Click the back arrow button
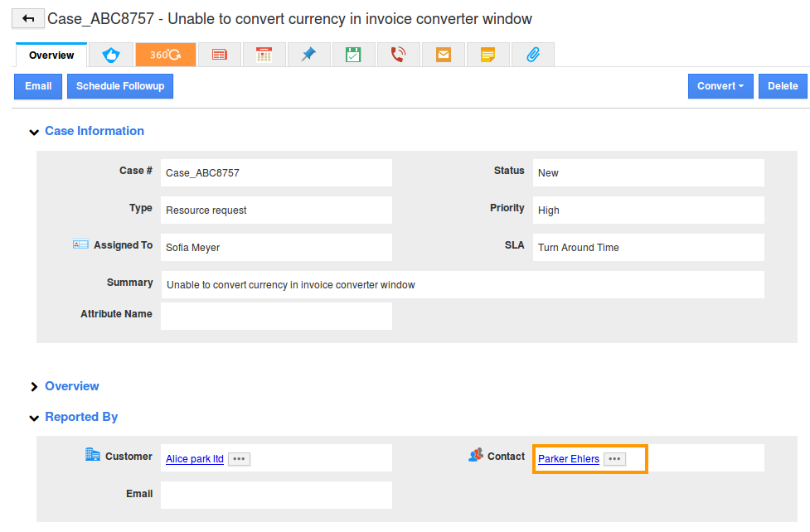Image resolution: width=810 pixels, height=532 pixels. click(x=27, y=18)
